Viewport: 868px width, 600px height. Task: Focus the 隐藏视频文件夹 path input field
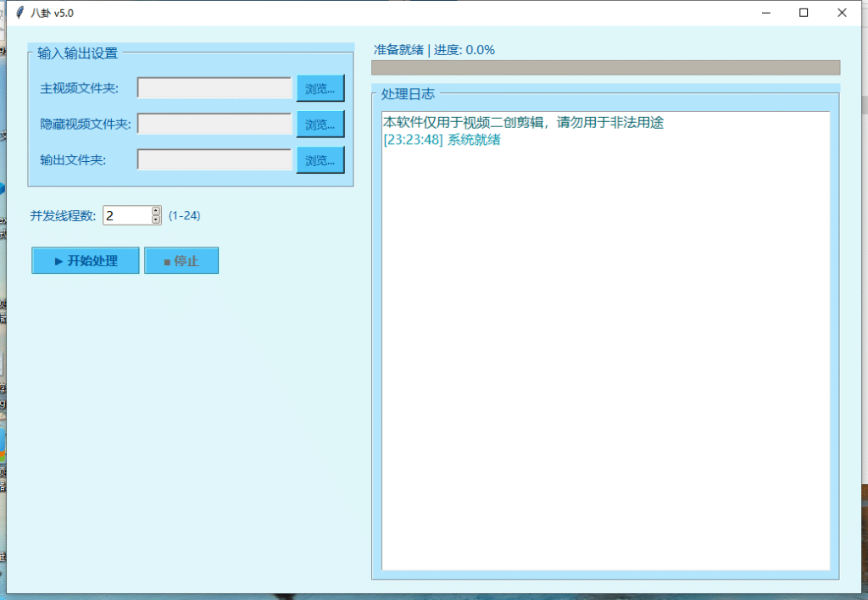click(214, 124)
